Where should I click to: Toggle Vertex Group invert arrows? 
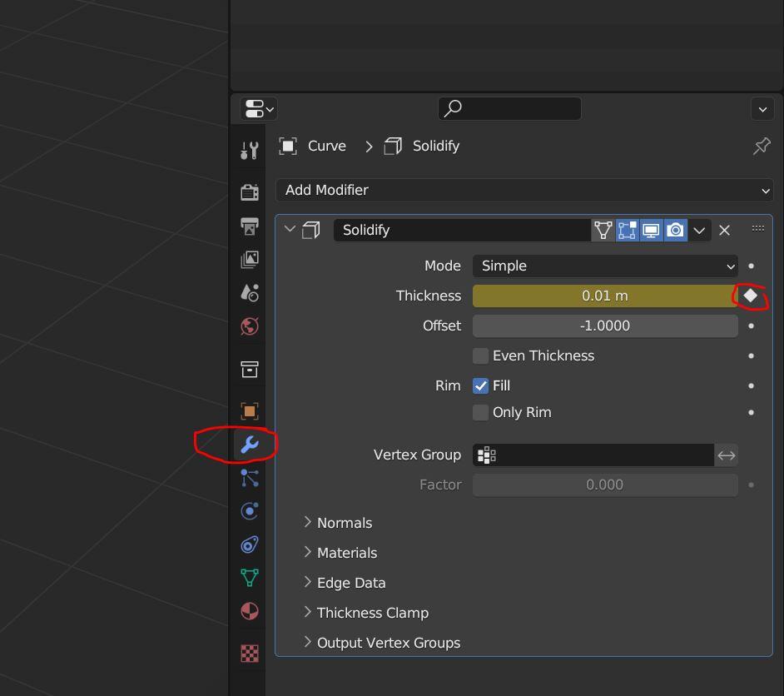point(726,455)
